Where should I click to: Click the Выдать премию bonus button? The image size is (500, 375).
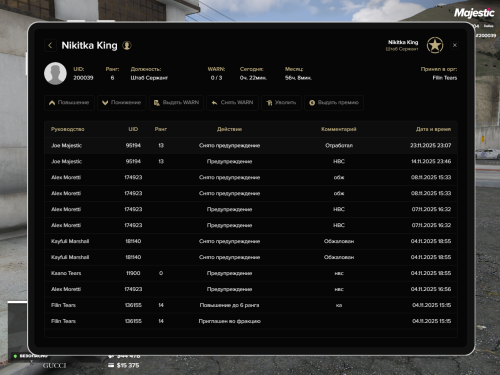tap(334, 103)
